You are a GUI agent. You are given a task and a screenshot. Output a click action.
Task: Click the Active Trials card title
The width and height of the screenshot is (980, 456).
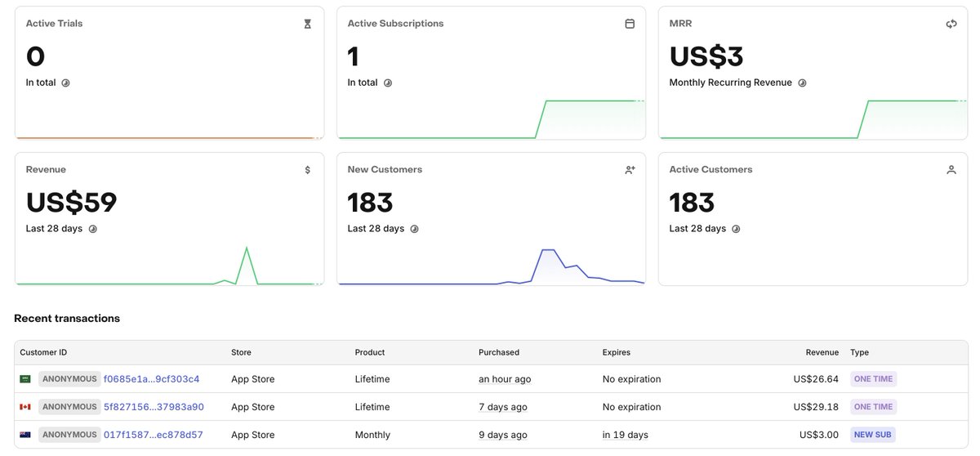pos(54,24)
